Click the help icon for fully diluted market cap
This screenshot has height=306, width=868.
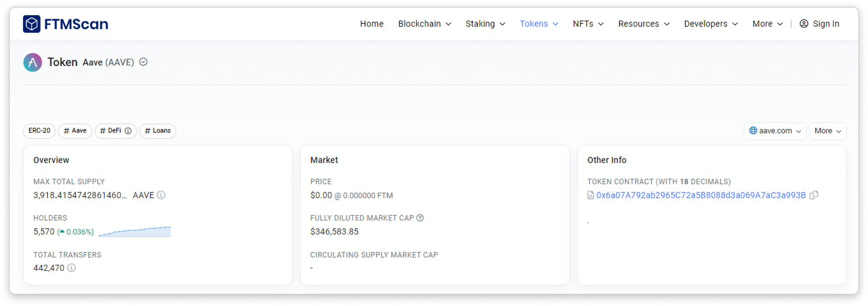420,218
